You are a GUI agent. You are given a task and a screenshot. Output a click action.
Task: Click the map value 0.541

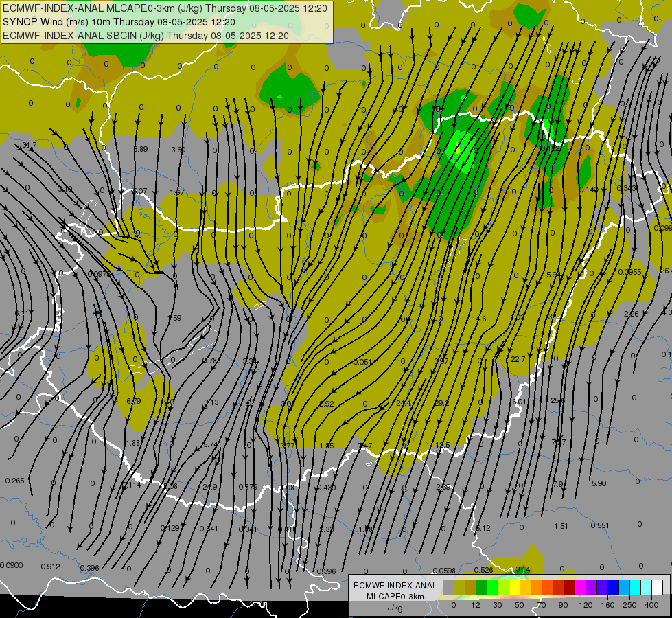point(209,528)
